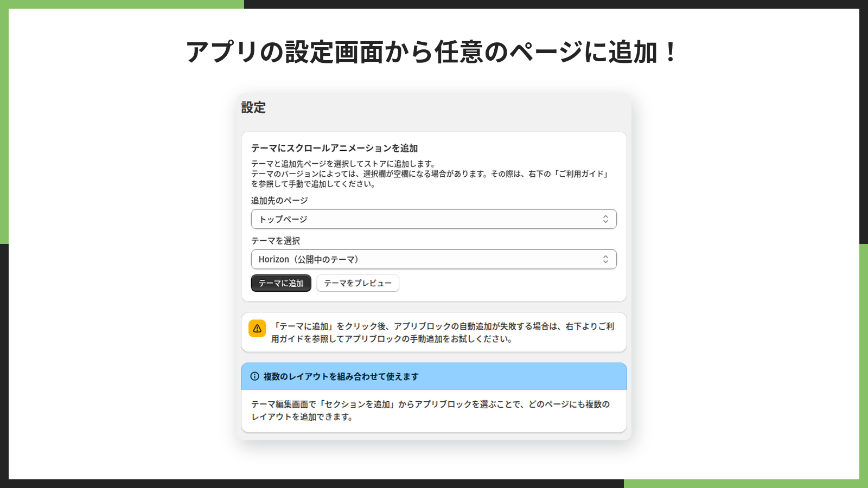This screenshot has width=868, height=488.
Task: Open the 追加先のページ dropdown showing トップページ
Action: point(433,219)
